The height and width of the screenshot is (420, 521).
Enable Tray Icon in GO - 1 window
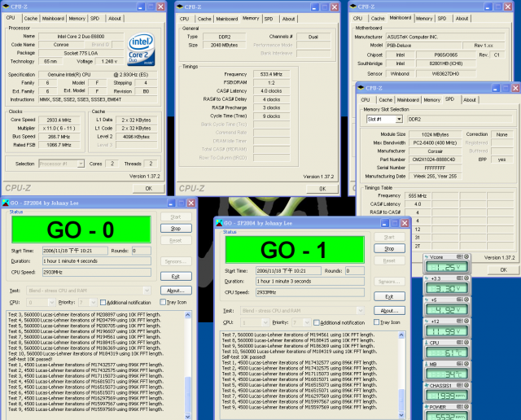(376, 322)
